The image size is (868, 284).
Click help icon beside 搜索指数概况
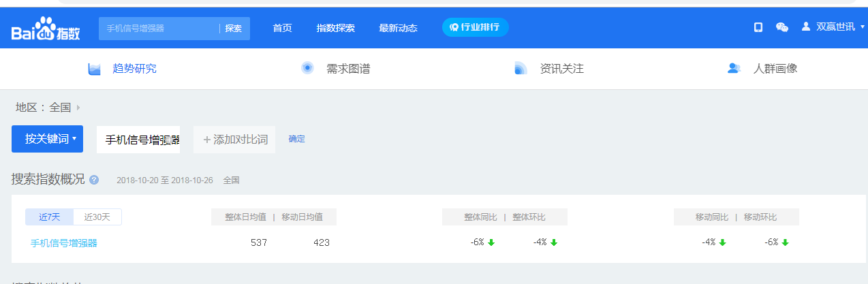click(94, 180)
